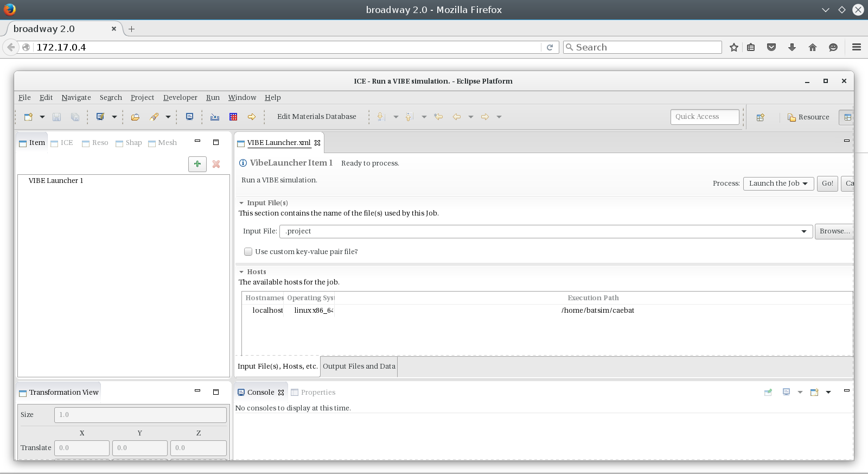Click the Save All icon
This screenshot has width=868, height=474.
pos(75,117)
